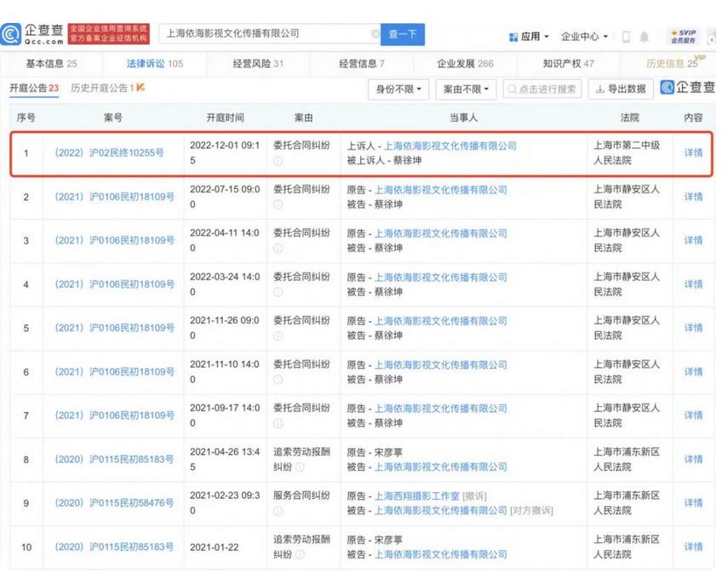Screen dimensions: 728x585
Task: Open the 身份不限 filter dropdown
Action: point(398,89)
